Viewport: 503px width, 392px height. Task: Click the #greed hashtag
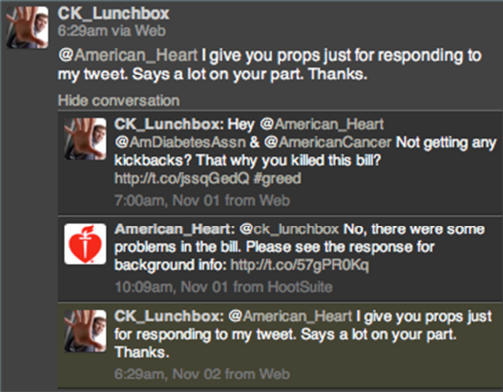[277, 179]
